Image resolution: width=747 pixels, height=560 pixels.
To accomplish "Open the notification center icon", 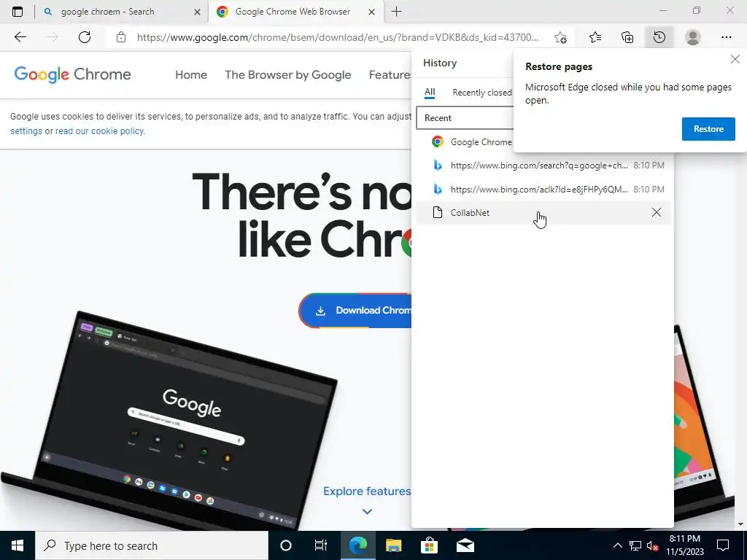I will [x=723, y=545].
